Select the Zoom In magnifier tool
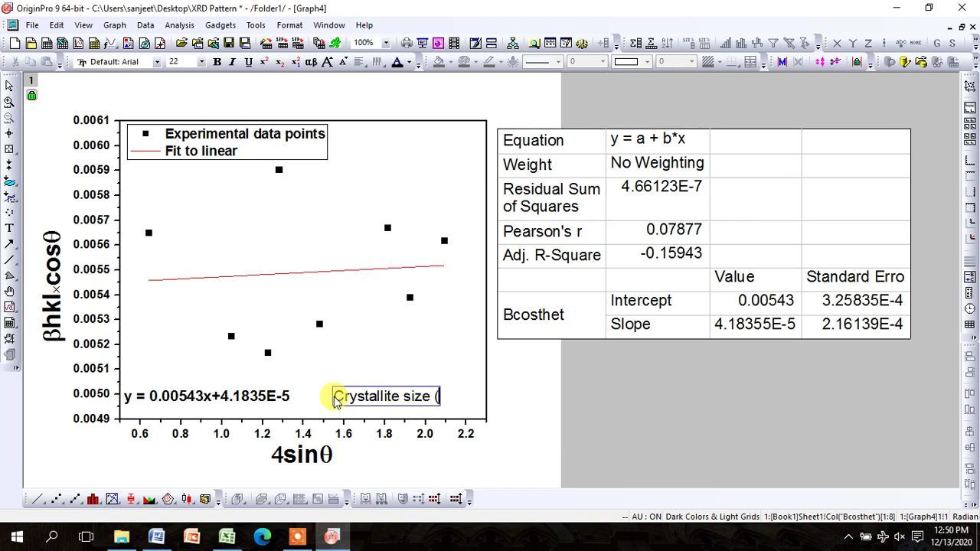 [9, 102]
